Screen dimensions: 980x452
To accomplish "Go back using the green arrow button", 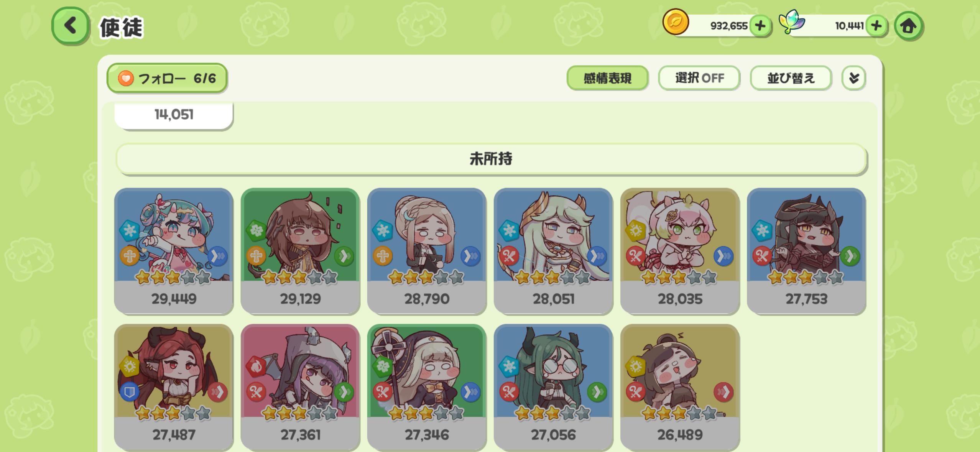I will click(x=70, y=26).
